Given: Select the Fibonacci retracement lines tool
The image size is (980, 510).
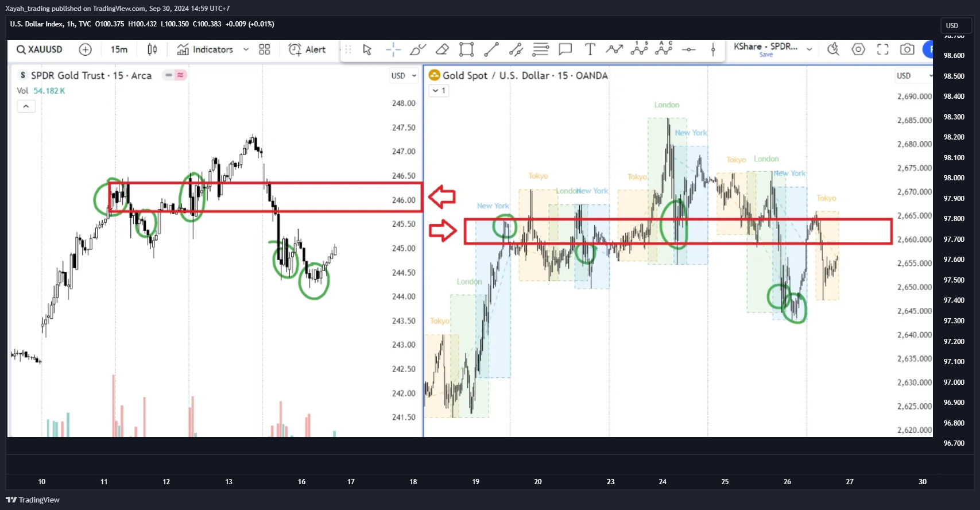Looking at the screenshot, I should click(x=540, y=49).
